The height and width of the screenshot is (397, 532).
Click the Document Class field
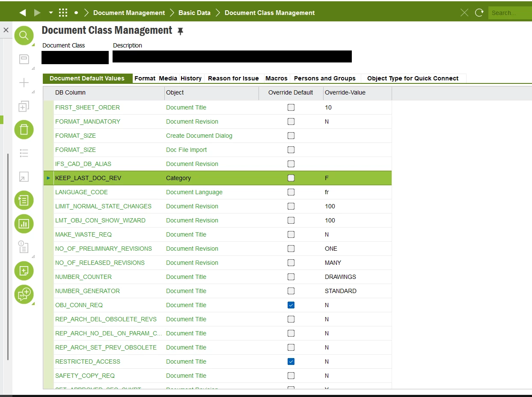(75, 57)
